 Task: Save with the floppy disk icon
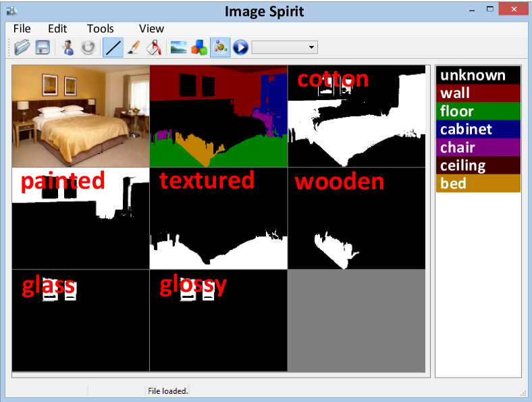pyautogui.click(x=43, y=47)
